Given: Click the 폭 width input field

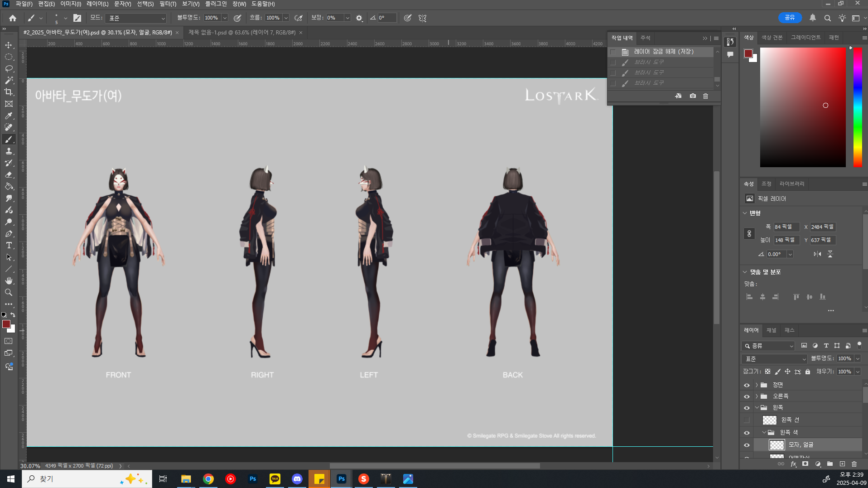Looking at the screenshot, I should [786, 227].
